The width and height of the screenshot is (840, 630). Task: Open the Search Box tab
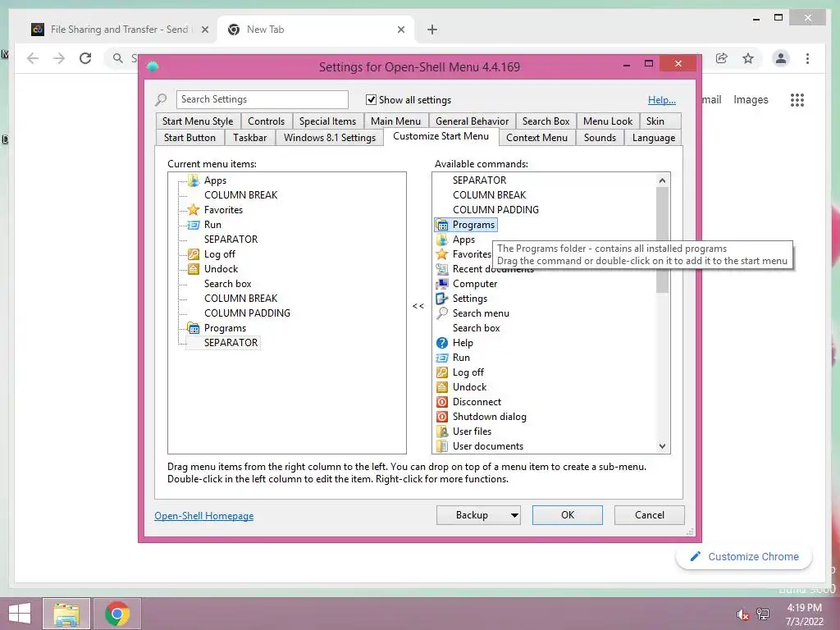click(x=546, y=121)
